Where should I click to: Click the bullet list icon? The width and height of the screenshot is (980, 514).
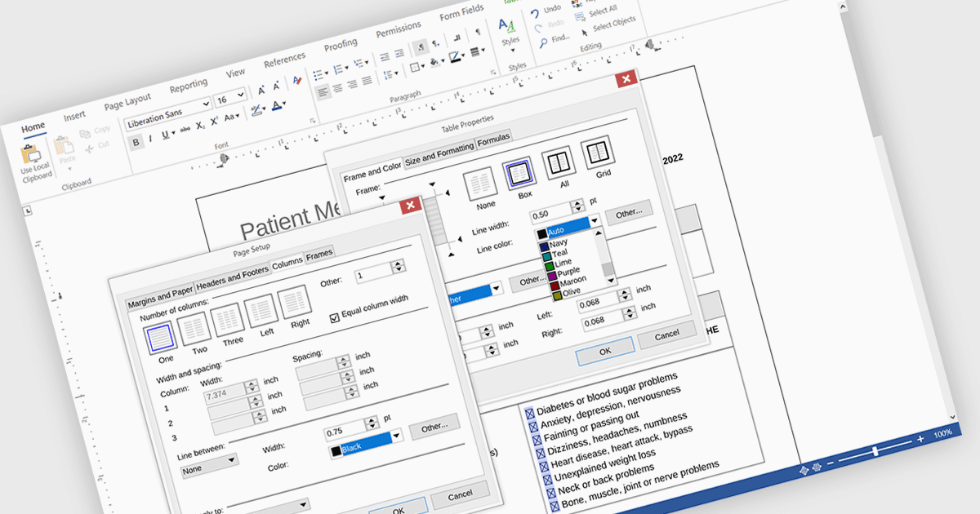coord(318,74)
